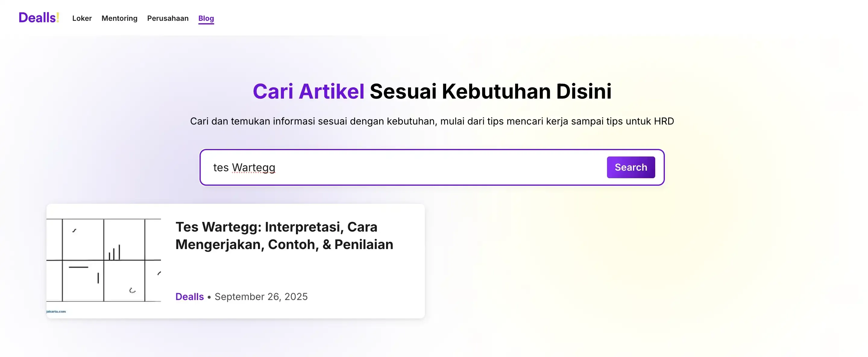Click the publication date 'September 26, 2025'
Viewport: 868px width, 357px height.
[262, 297]
